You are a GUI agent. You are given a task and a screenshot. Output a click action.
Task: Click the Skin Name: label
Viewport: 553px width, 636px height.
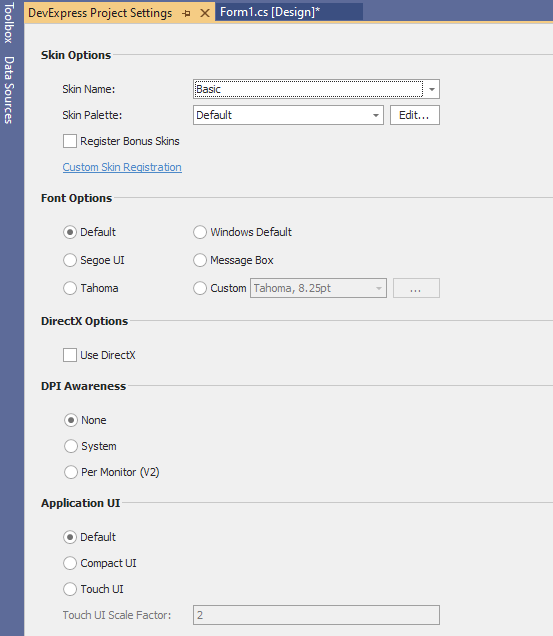[x=88, y=89]
